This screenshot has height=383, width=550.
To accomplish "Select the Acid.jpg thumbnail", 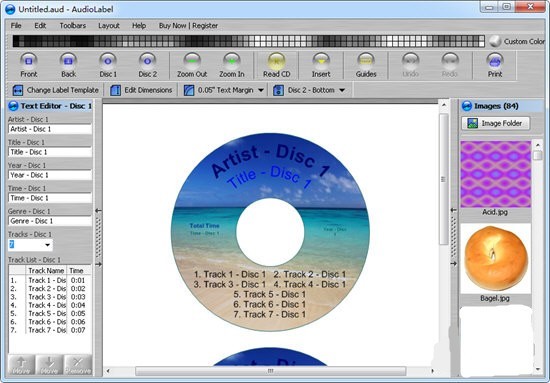I will (x=495, y=174).
